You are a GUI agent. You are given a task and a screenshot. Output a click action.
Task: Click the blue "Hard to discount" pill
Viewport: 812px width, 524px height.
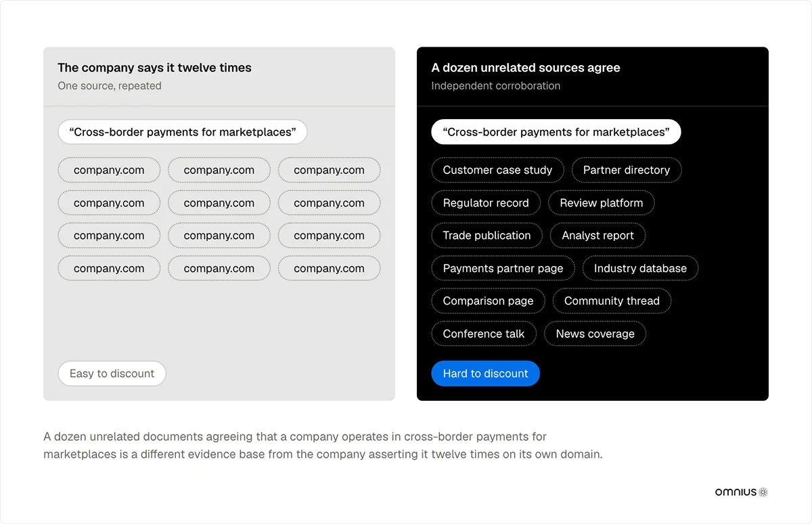485,374
